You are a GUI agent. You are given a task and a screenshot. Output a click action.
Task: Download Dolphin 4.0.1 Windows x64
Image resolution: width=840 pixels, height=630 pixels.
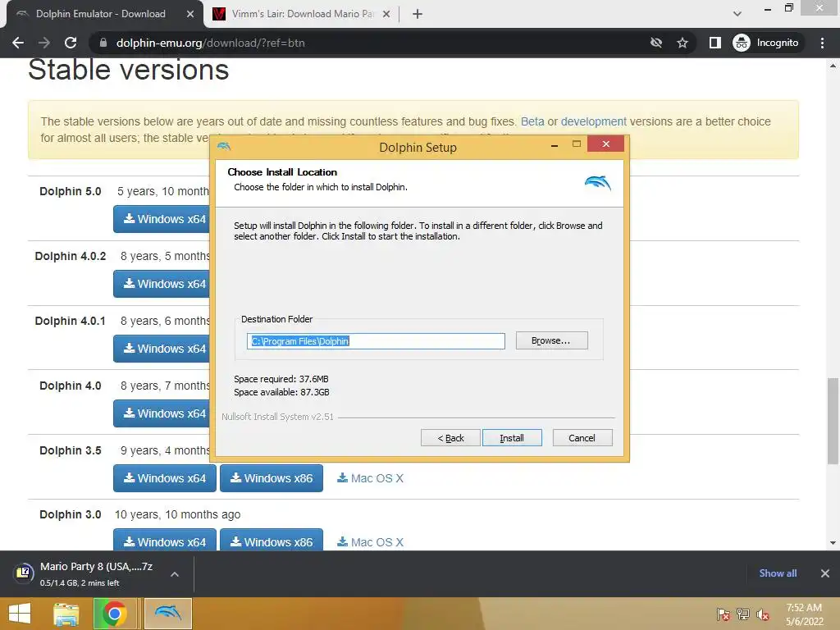(162, 349)
